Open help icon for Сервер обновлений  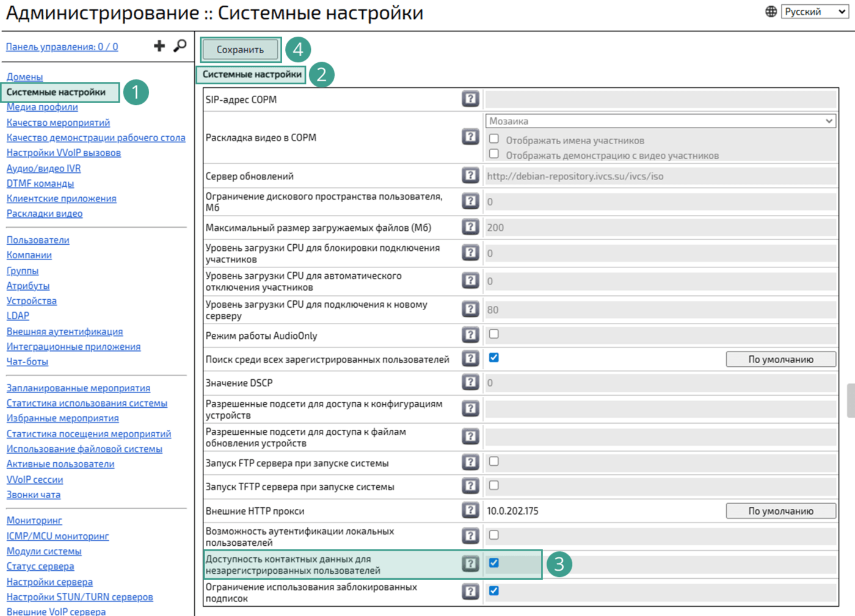click(x=470, y=176)
